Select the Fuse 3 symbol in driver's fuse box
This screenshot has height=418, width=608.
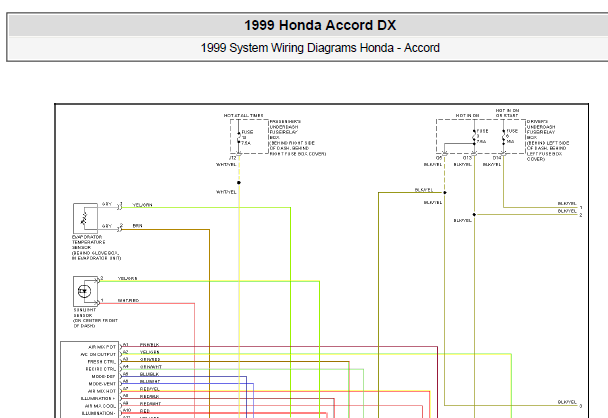[474, 137]
